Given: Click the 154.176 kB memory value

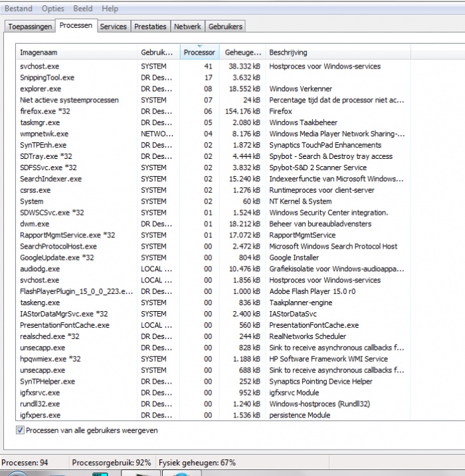Looking at the screenshot, I should click(x=242, y=111).
